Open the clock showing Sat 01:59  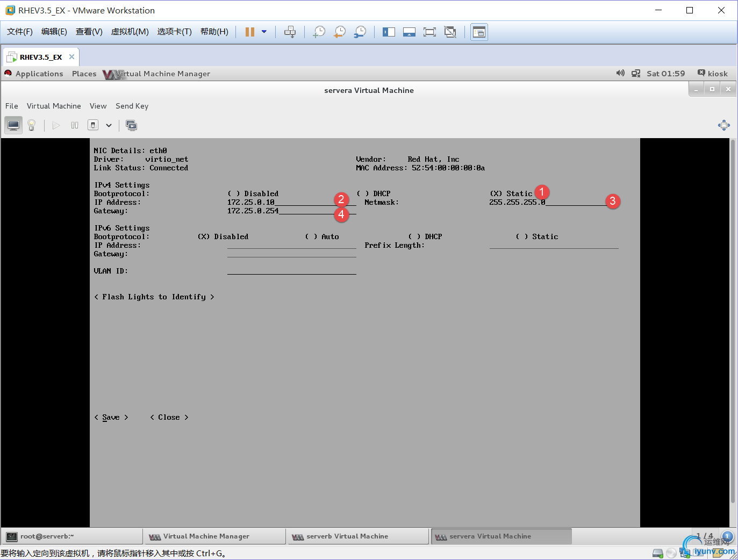tap(666, 74)
